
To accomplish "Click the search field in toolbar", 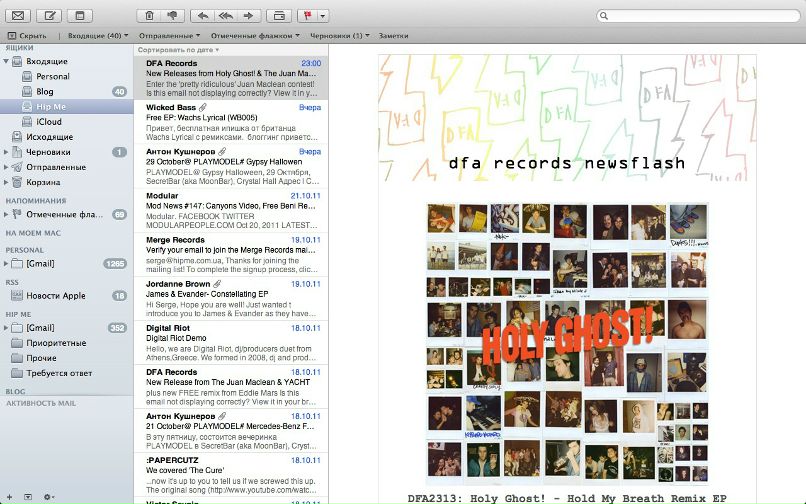I will (x=700, y=16).
